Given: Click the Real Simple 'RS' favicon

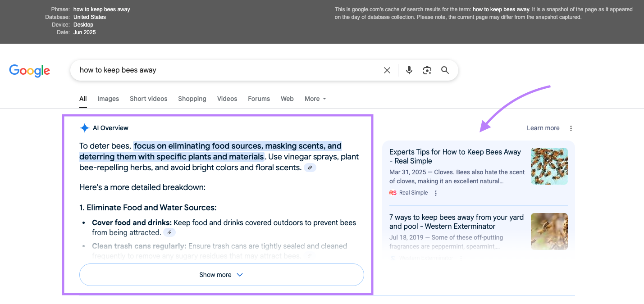Looking at the screenshot, I should click(x=393, y=193).
